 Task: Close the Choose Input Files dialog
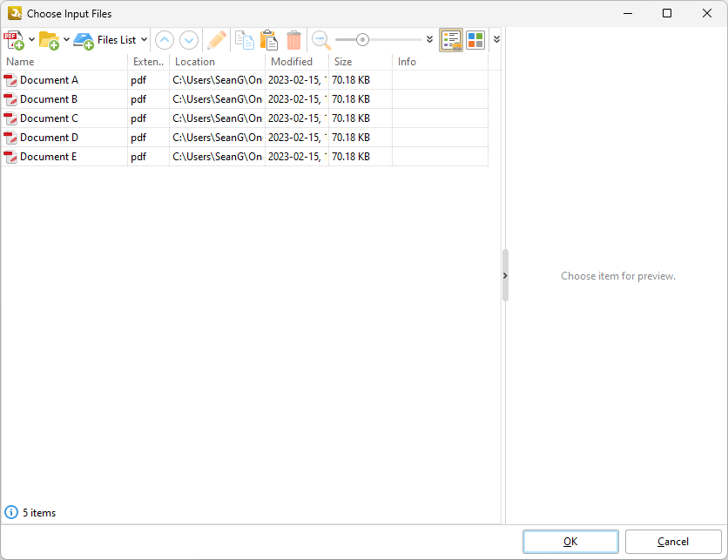[706, 13]
